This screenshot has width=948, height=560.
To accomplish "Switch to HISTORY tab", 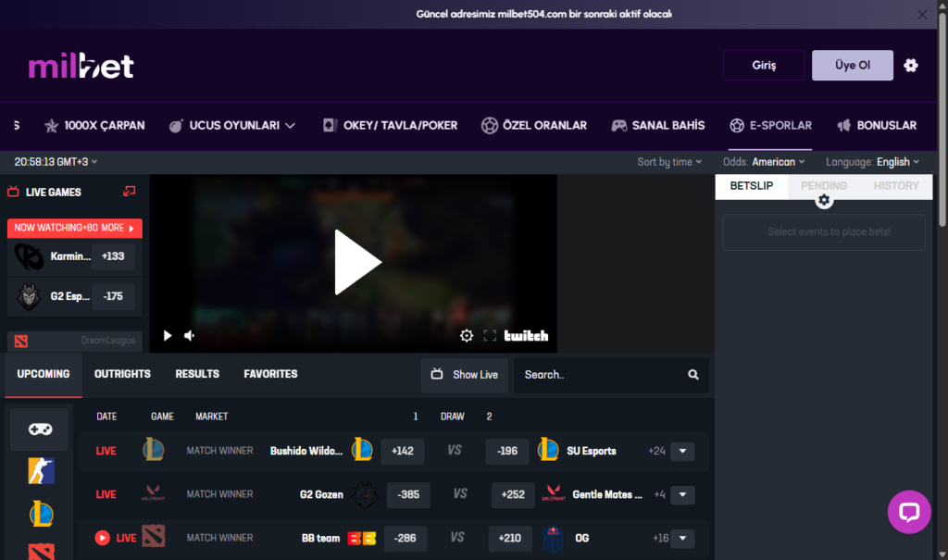I will [x=896, y=186].
